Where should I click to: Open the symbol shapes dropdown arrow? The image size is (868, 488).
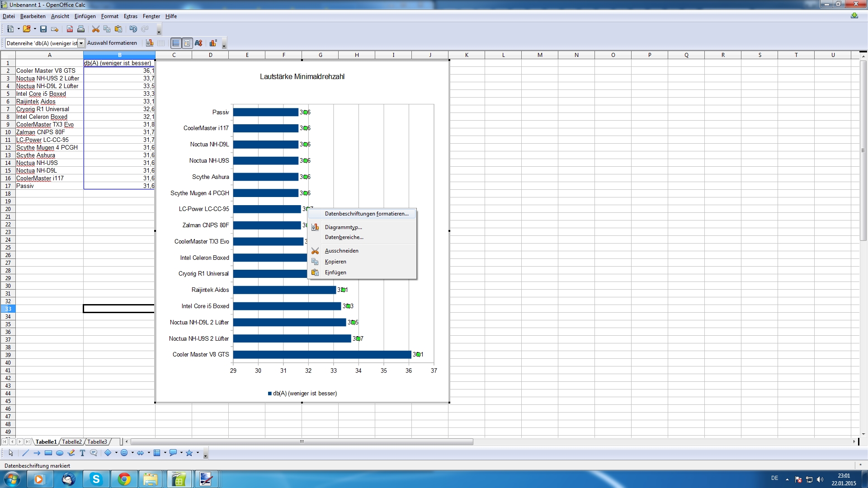(132, 453)
